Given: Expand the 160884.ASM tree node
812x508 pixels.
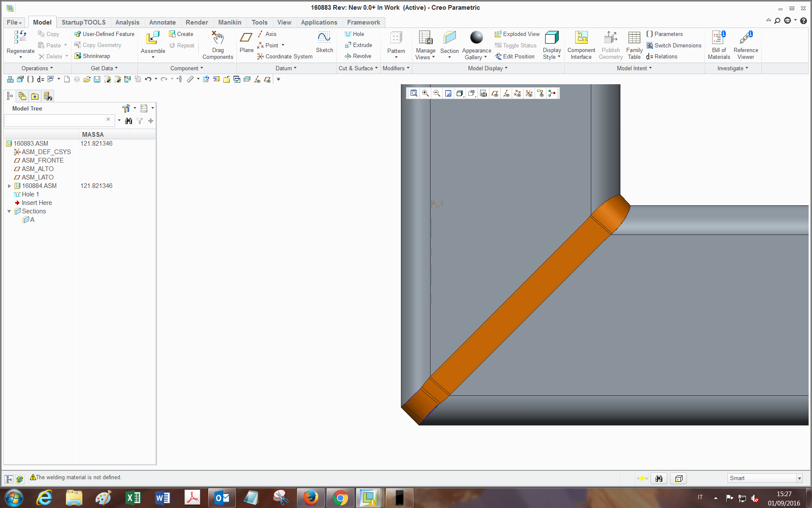Looking at the screenshot, I should click(x=9, y=186).
